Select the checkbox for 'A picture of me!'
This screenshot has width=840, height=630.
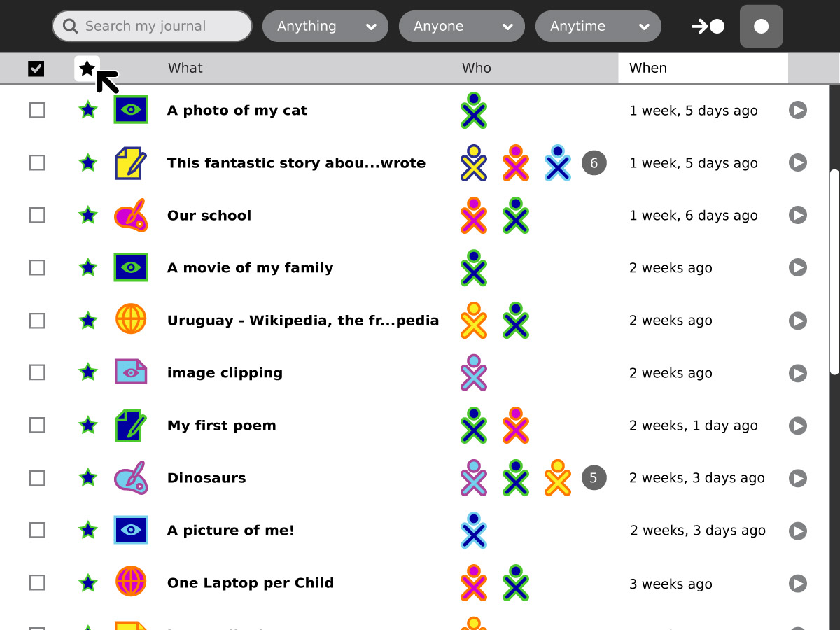coord(37,531)
